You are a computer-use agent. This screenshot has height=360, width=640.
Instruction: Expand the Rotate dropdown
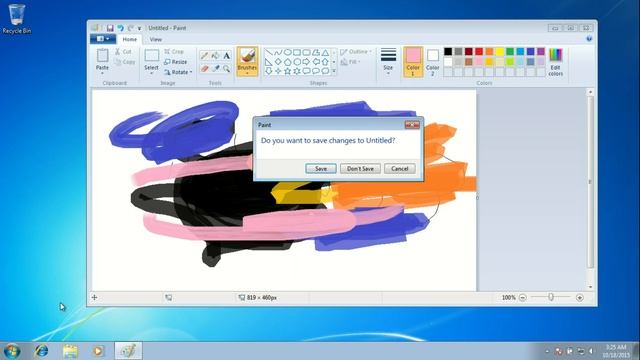click(178, 72)
